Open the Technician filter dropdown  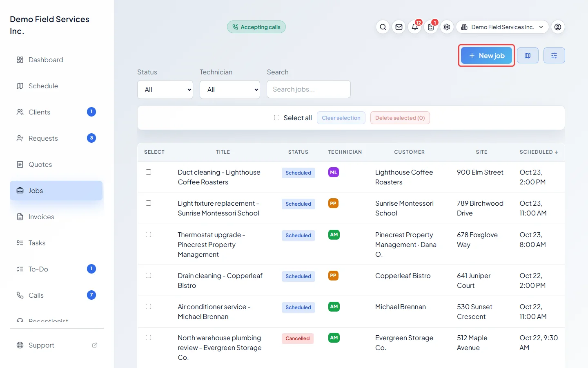click(x=230, y=90)
